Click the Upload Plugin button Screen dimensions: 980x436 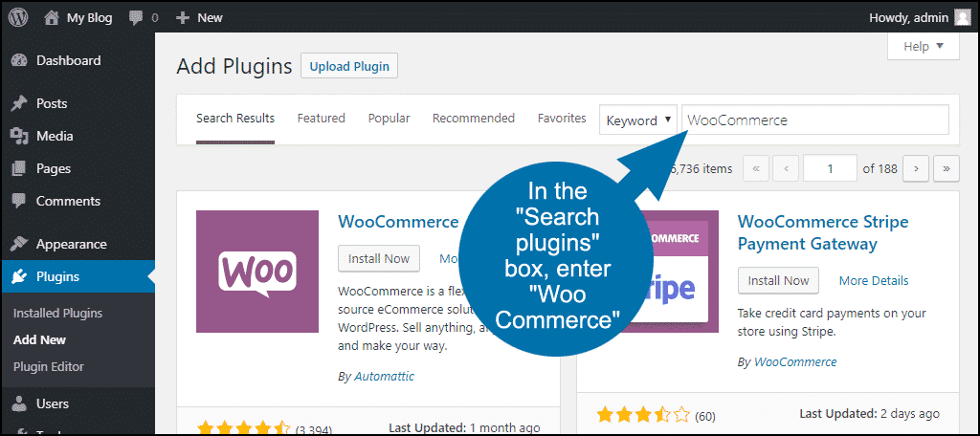[x=349, y=66]
